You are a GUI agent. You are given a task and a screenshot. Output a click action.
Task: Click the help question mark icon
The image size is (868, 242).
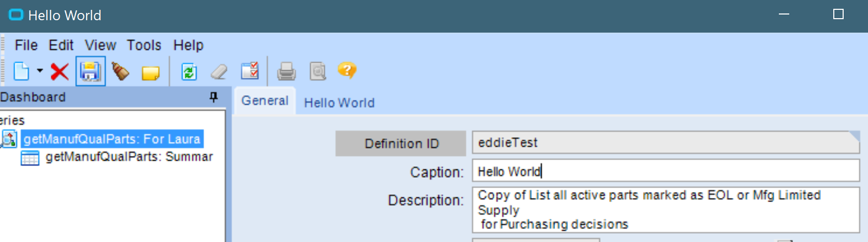point(347,70)
